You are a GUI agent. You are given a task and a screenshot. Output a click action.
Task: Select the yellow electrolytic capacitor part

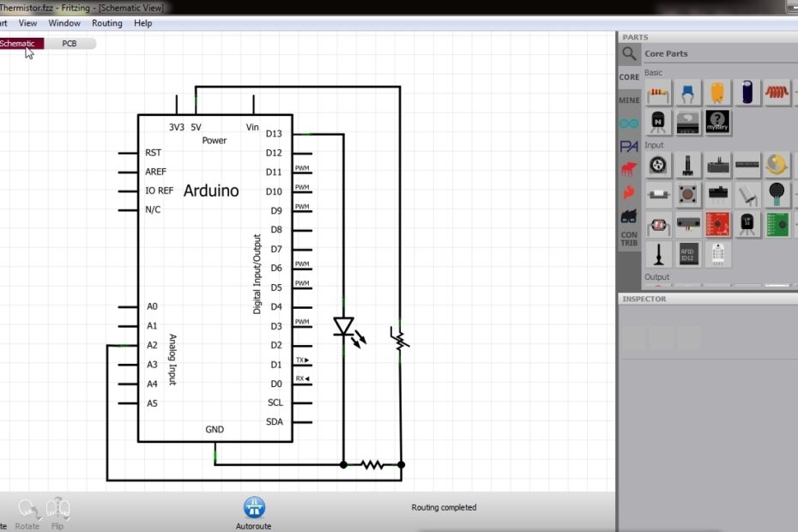pyautogui.click(x=717, y=93)
